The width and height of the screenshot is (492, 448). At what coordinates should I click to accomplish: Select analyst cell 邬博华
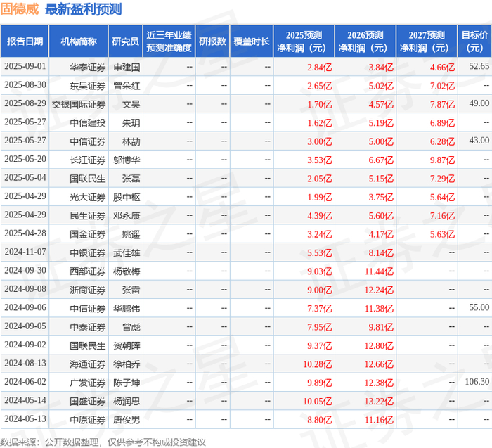coord(127,160)
